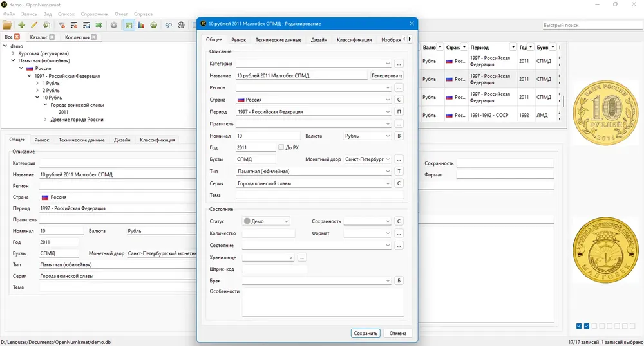This screenshot has height=346, width=644.
Task: Click the С button next to Серия
Action: [x=399, y=183]
